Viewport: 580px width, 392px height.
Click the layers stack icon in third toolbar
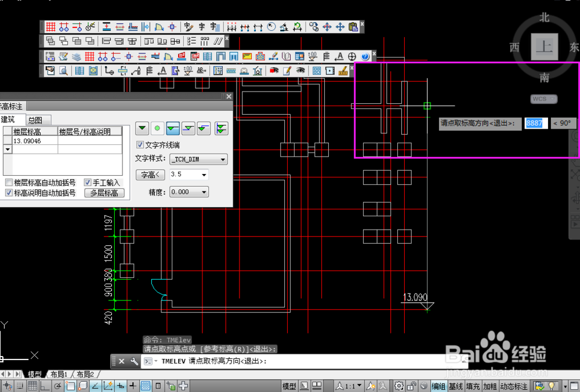76,57
